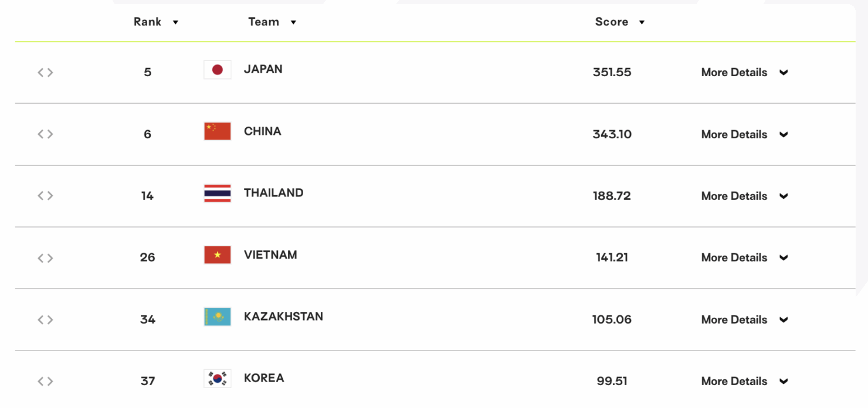Sort table by Team column arrow

(293, 23)
